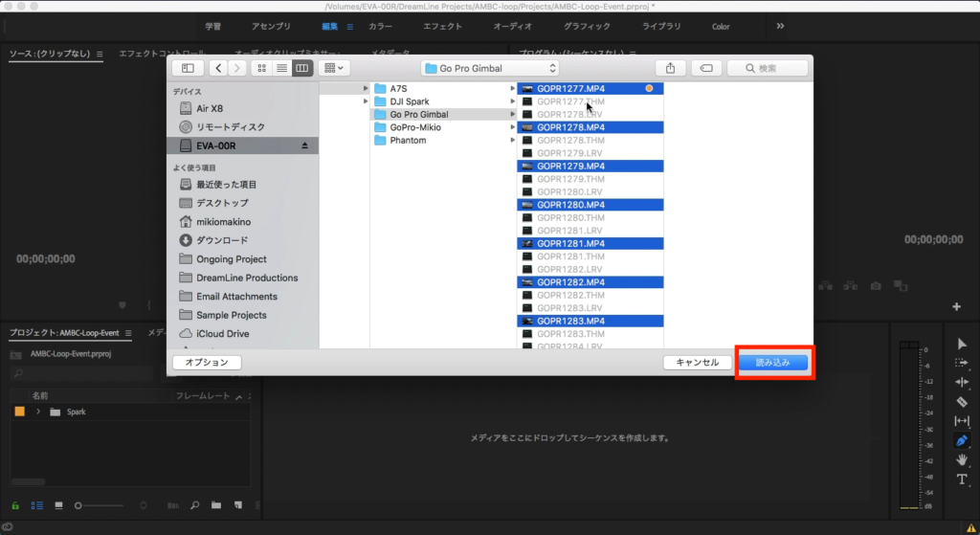Switch to ライブラリ workspace in Premiere

click(661, 26)
